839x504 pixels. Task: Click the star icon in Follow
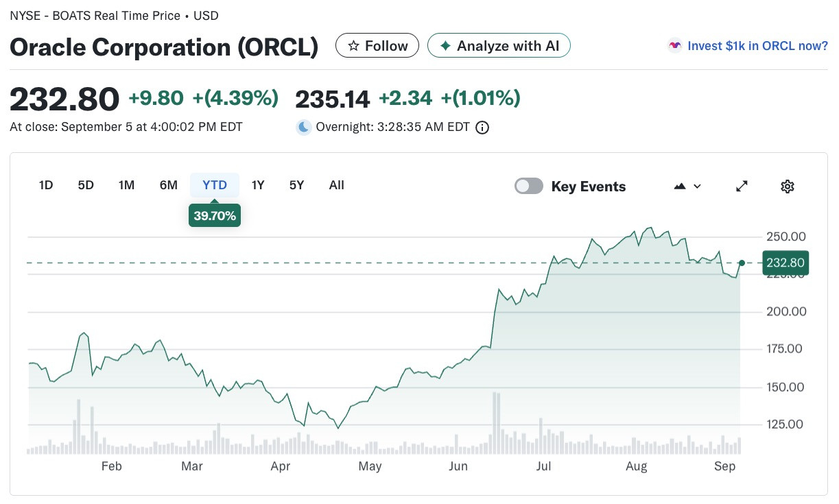coord(354,46)
